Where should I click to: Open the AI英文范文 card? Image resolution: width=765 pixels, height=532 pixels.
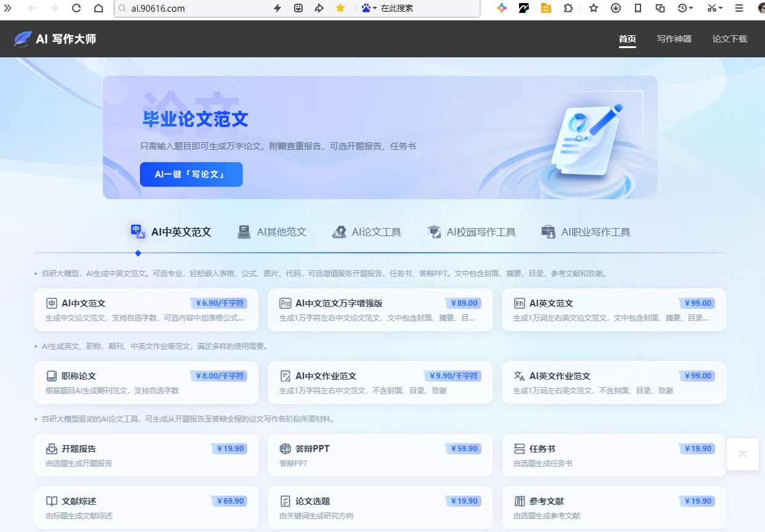(614, 310)
